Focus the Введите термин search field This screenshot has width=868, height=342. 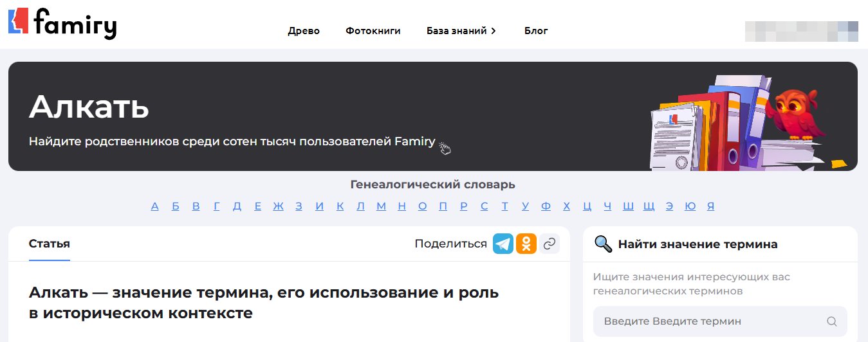[720, 321]
